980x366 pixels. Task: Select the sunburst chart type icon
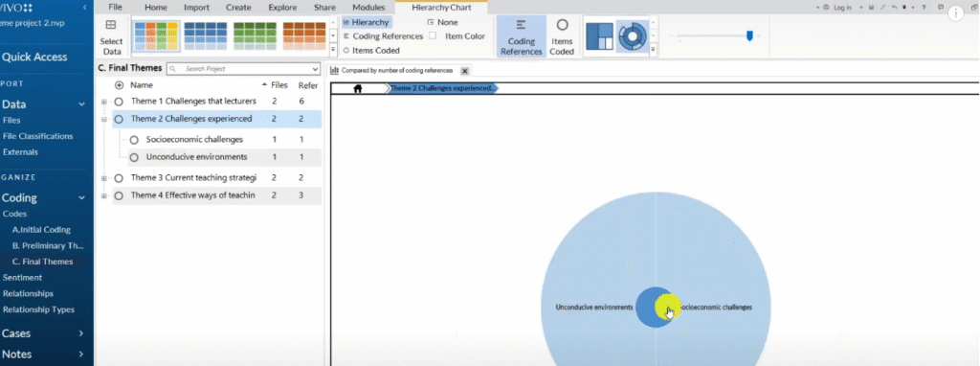[x=632, y=36]
